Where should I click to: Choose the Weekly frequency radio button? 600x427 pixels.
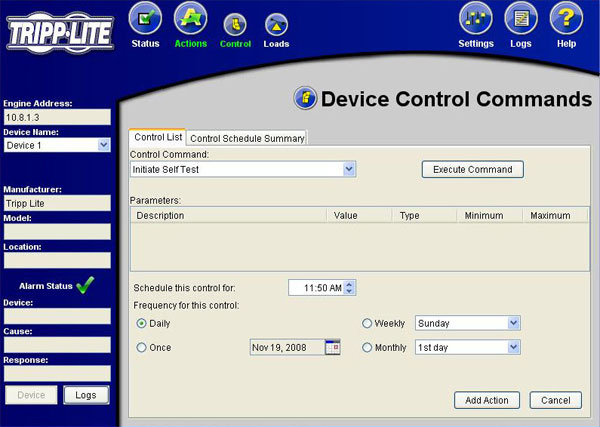point(367,323)
